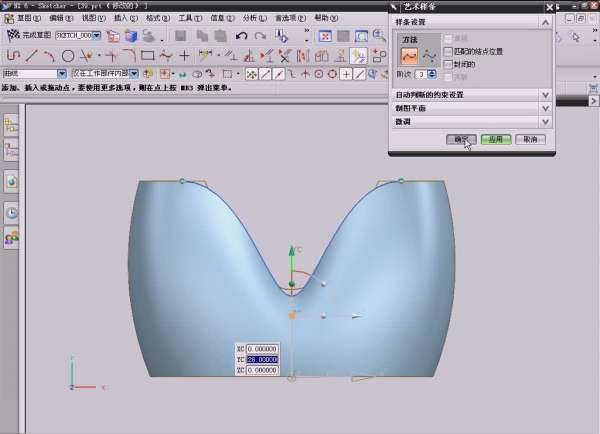Click the 取消 button
Image resolution: width=600 pixels, height=434 pixels.
click(529, 140)
